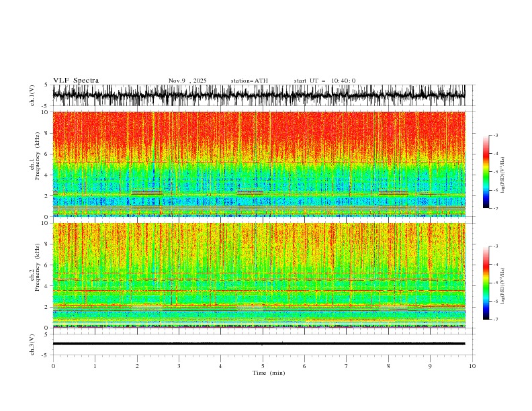
Task: Click the "ch.3(V)" axis label
Action: [x=32, y=345]
